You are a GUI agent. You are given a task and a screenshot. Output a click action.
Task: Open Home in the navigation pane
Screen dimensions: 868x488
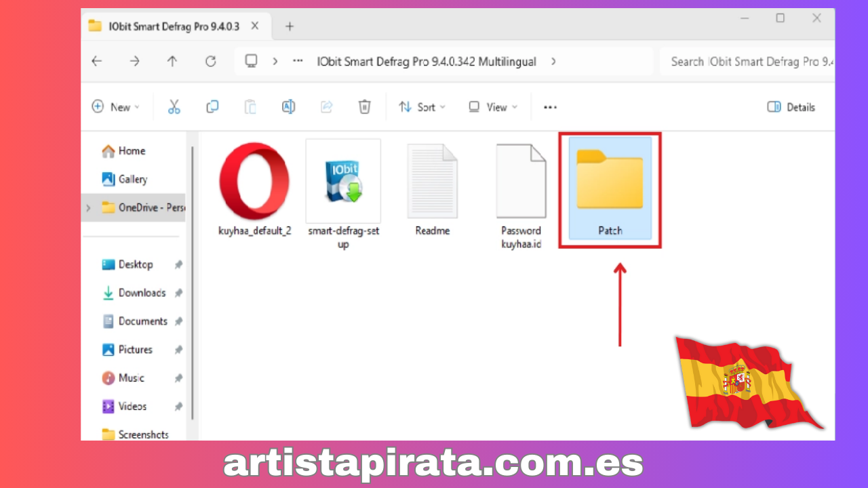click(x=123, y=150)
